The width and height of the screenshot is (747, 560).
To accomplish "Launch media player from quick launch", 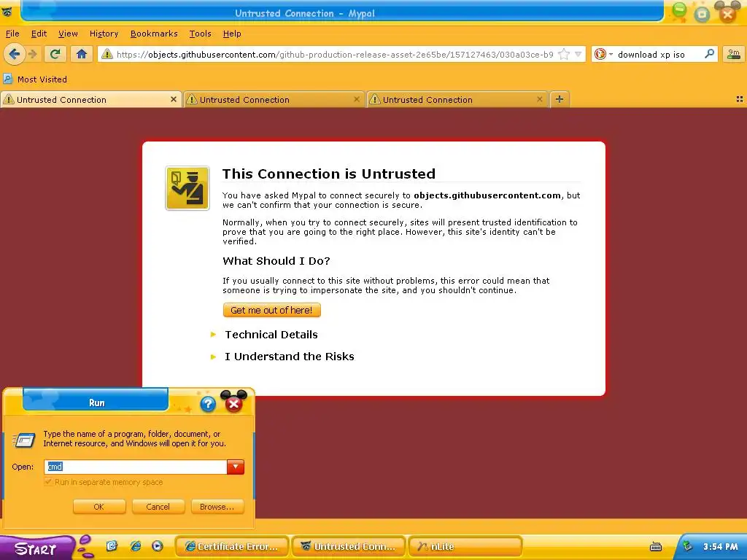I will (158, 545).
